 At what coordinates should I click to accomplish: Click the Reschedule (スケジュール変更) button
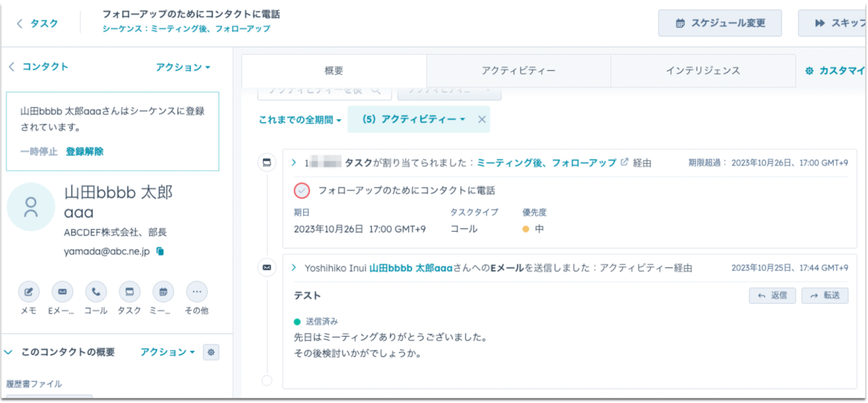tap(720, 23)
